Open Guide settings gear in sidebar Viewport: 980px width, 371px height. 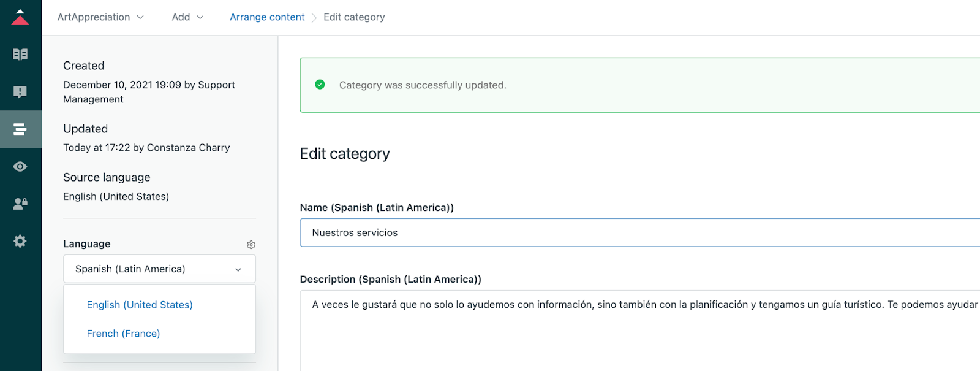click(20, 241)
